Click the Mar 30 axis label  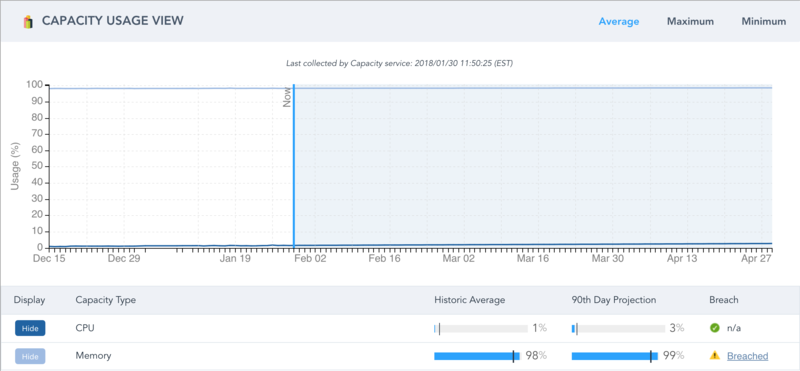tap(608, 259)
